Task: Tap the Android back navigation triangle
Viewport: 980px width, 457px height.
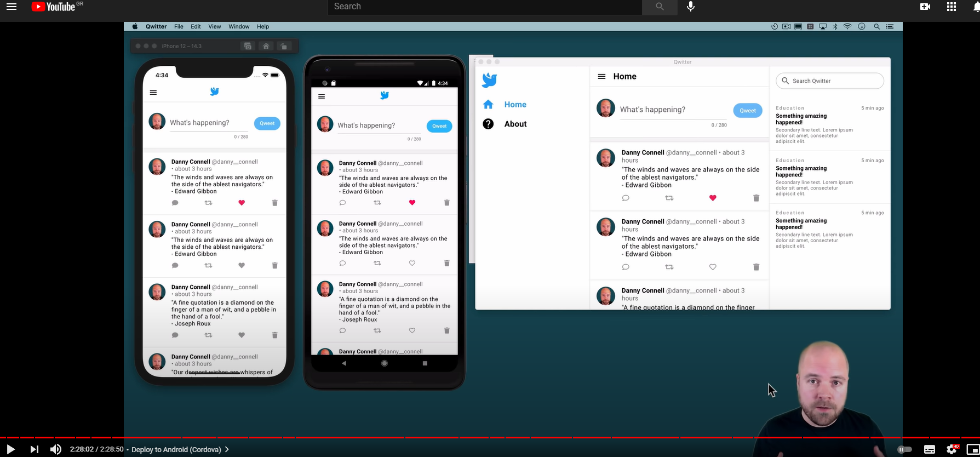Action: click(344, 363)
